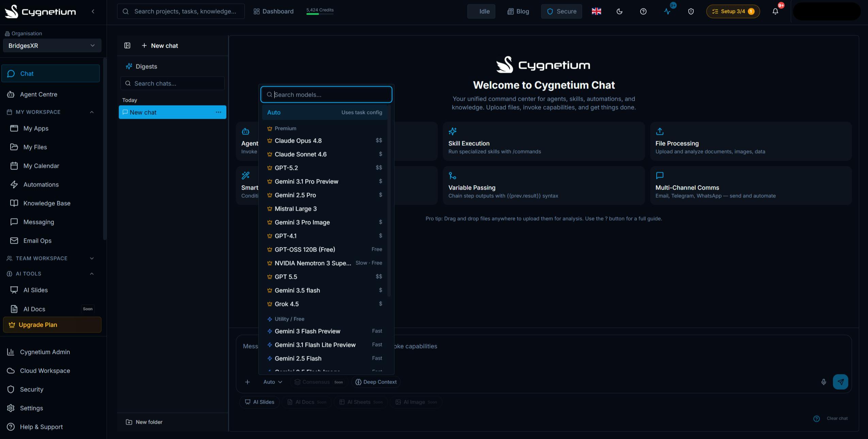Image resolution: width=868 pixels, height=439 pixels.
Task: Open AI Docs in the sidebar
Action: pos(51,309)
